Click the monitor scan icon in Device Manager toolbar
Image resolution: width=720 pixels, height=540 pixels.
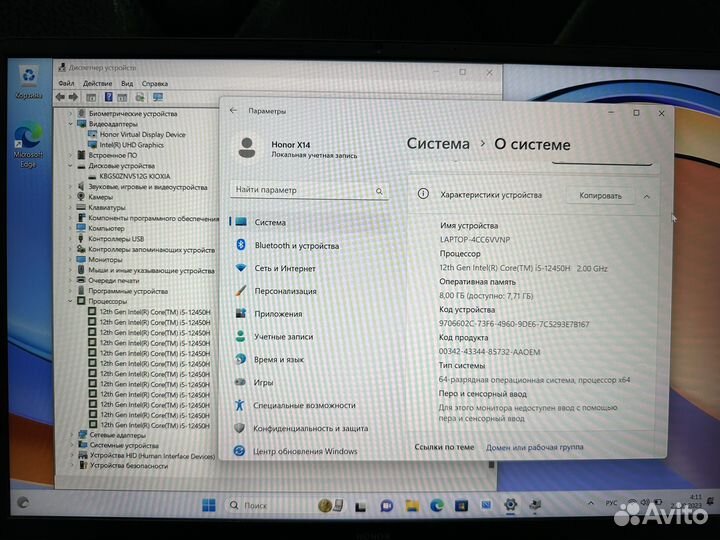158,97
